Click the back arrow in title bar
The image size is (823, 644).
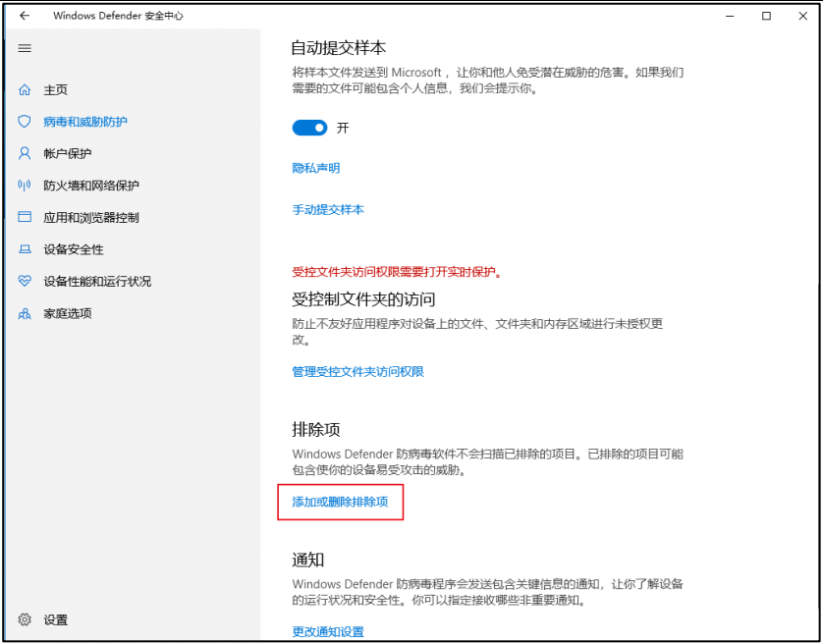tap(24, 16)
